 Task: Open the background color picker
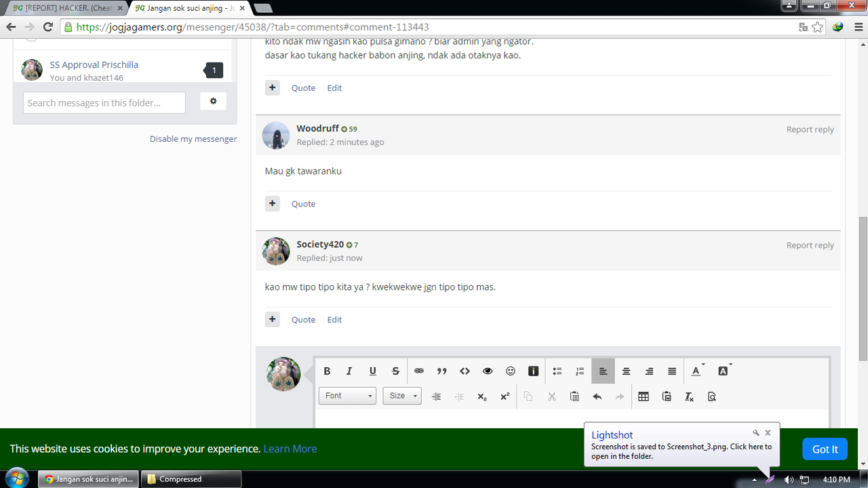coord(725,371)
